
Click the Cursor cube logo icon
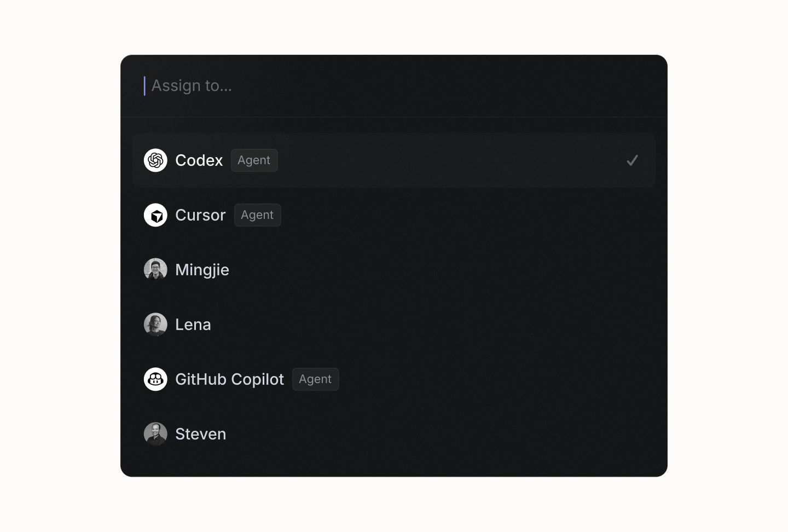pyautogui.click(x=155, y=215)
